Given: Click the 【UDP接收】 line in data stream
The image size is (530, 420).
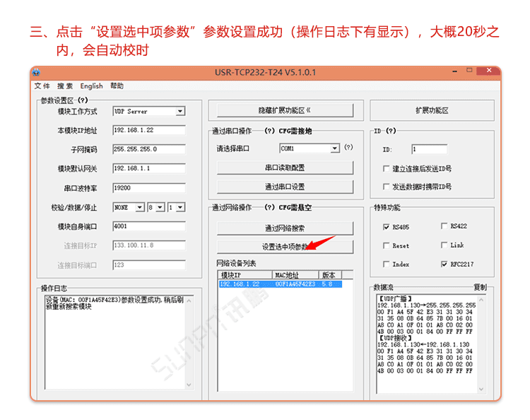Looking at the screenshot, I should pos(395,338).
